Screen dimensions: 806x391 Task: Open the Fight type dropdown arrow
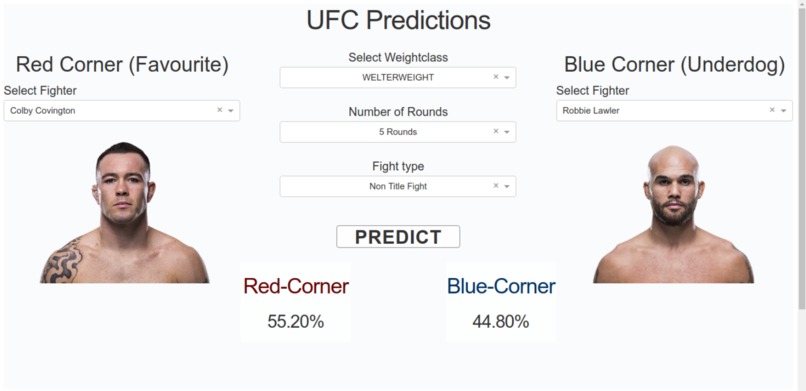click(x=507, y=187)
